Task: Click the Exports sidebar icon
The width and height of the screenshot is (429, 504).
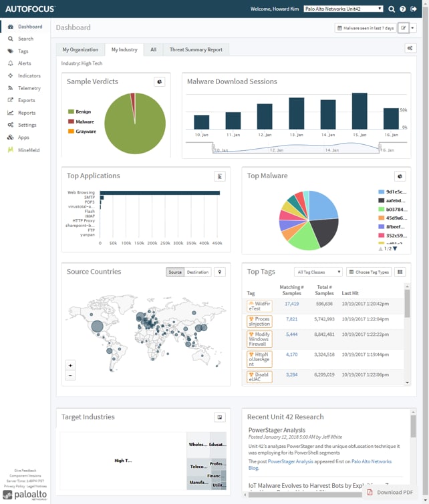Action: click(11, 100)
